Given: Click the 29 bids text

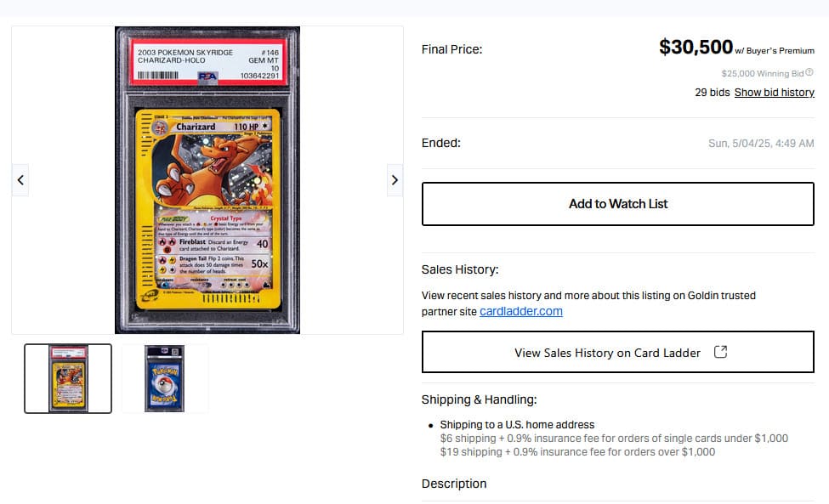Looking at the screenshot, I should pos(713,93).
